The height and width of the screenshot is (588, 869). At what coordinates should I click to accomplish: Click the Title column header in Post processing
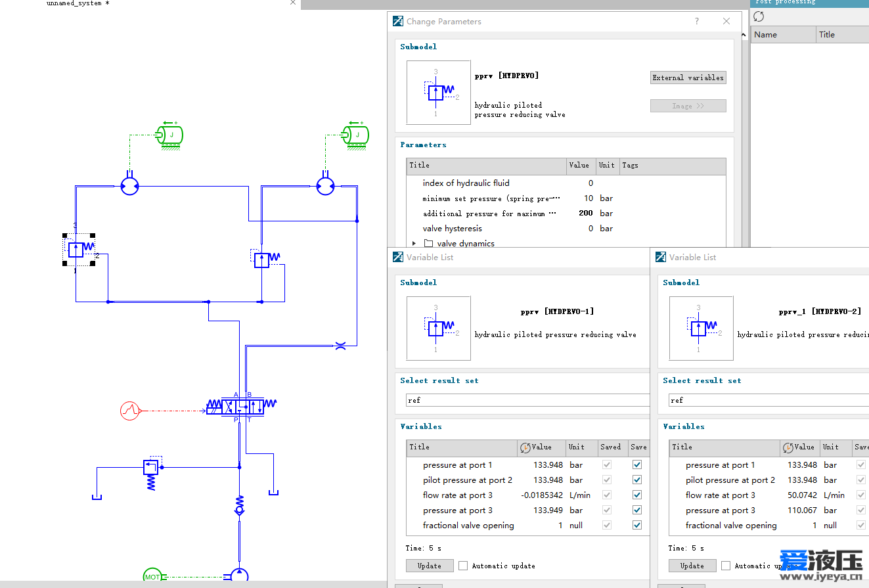click(843, 35)
